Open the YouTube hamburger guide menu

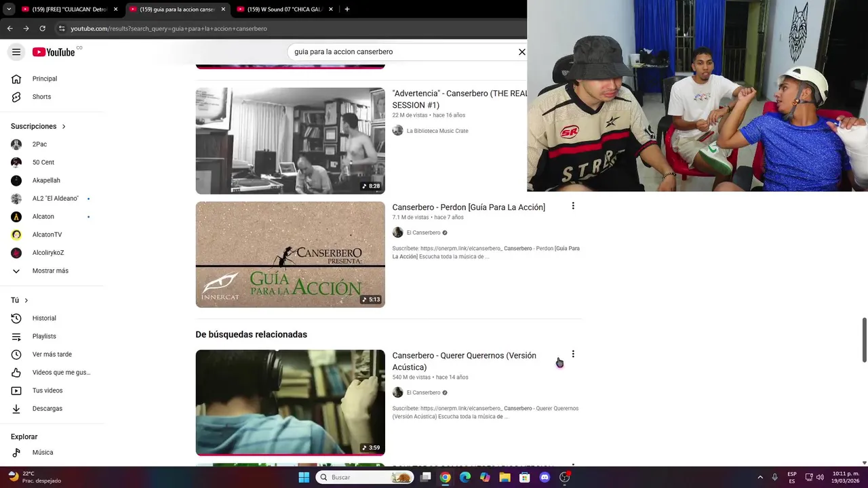point(16,52)
